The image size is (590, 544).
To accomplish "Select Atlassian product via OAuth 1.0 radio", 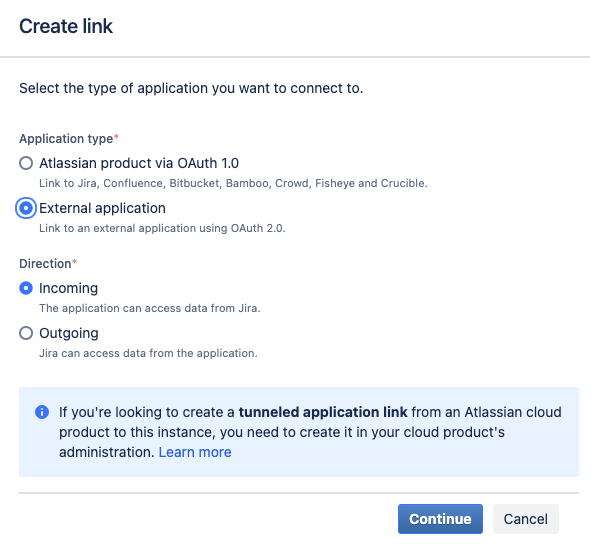I will click(26, 163).
